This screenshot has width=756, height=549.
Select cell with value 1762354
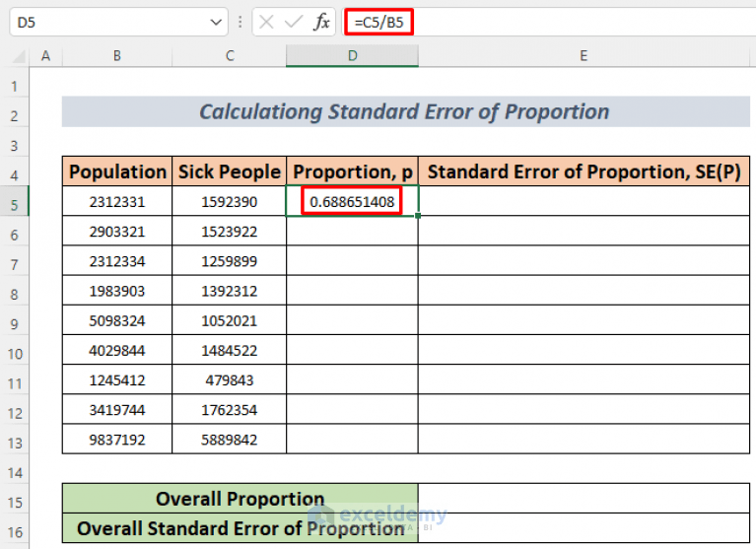click(x=230, y=410)
